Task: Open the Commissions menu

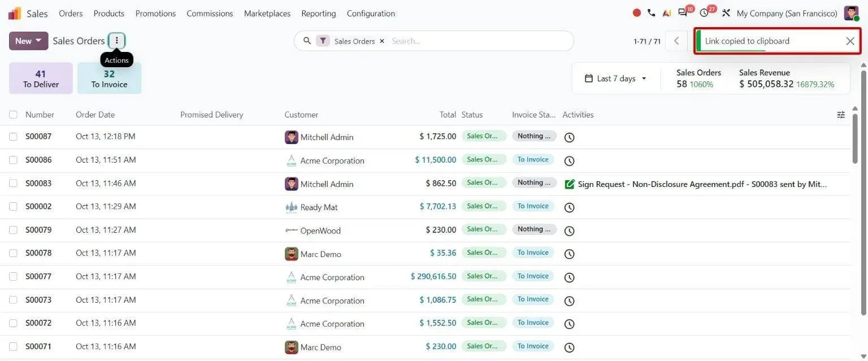Action: pyautogui.click(x=210, y=13)
